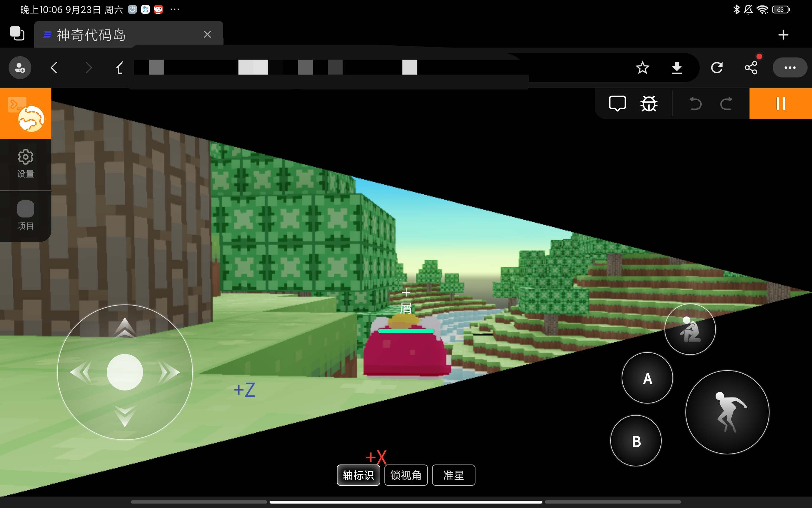812x508 pixels.
Task: Go forward to next page
Action: 88,68
